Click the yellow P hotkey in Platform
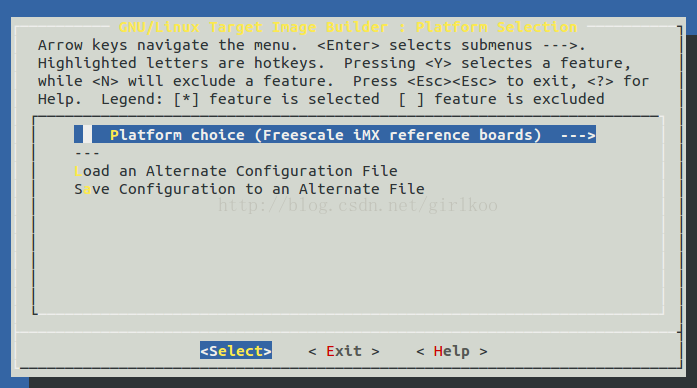The width and height of the screenshot is (697, 388). (x=114, y=135)
